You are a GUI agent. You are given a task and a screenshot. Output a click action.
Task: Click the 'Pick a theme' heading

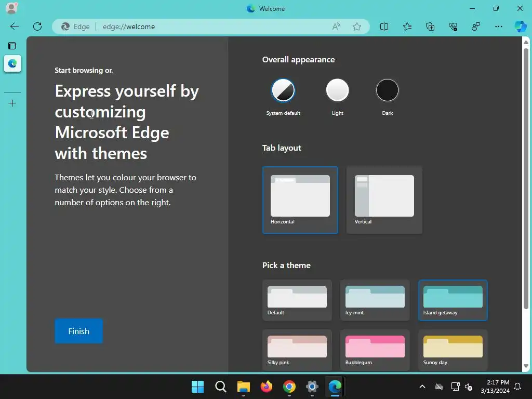pos(286,265)
